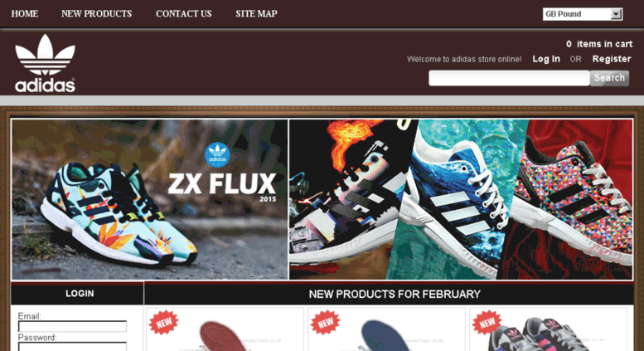Click the Log In link
The height and width of the screenshot is (351, 644).
pyautogui.click(x=546, y=59)
